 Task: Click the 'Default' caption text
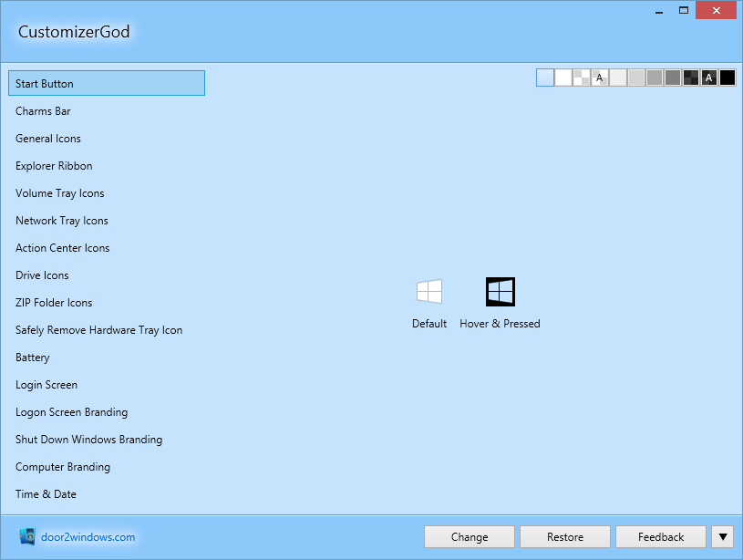429,324
